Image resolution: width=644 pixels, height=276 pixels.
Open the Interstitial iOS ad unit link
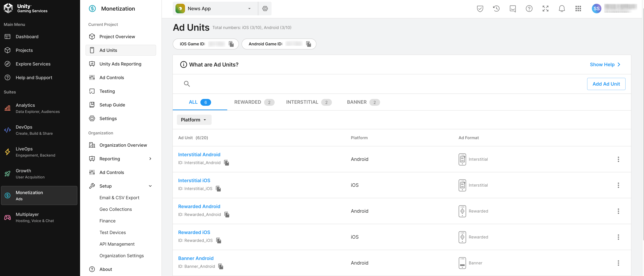click(x=194, y=180)
